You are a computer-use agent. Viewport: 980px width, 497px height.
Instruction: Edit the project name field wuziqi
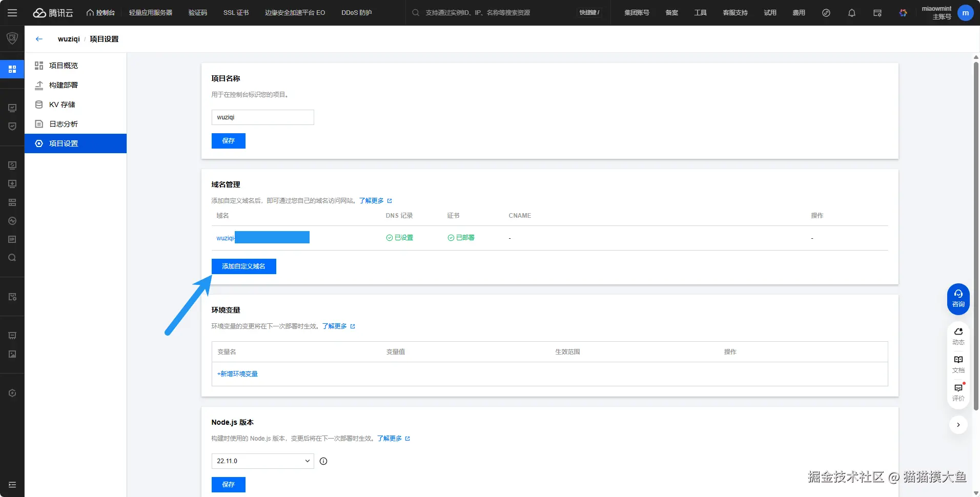point(262,117)
